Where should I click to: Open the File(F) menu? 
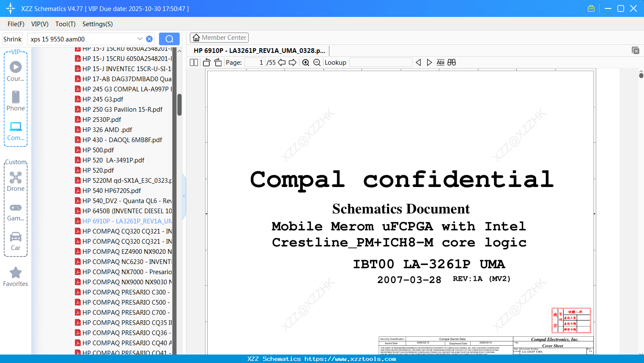coord(16,24)
